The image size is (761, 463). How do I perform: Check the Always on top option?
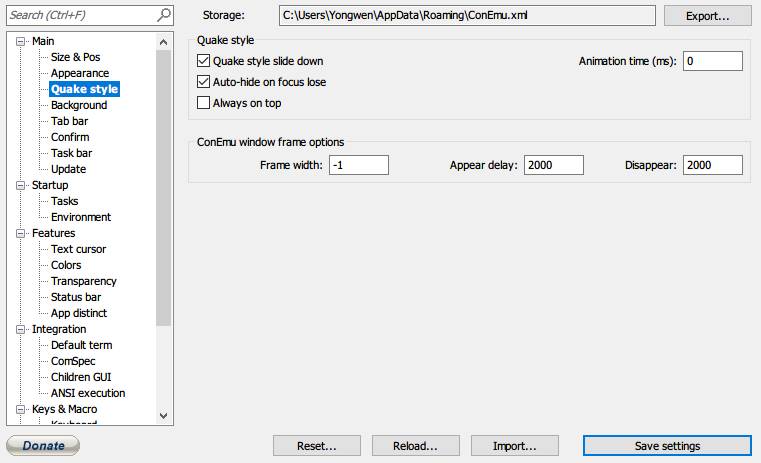[204, 103]
